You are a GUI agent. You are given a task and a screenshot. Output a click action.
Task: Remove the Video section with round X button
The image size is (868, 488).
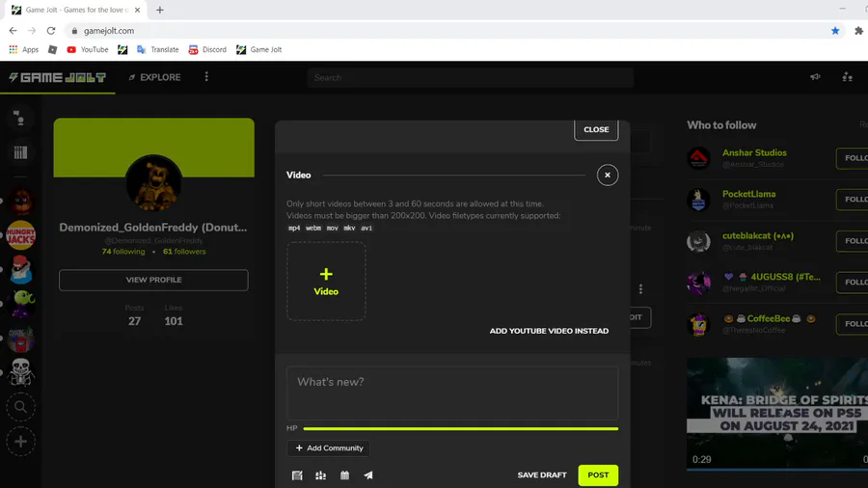click(608, 175)
